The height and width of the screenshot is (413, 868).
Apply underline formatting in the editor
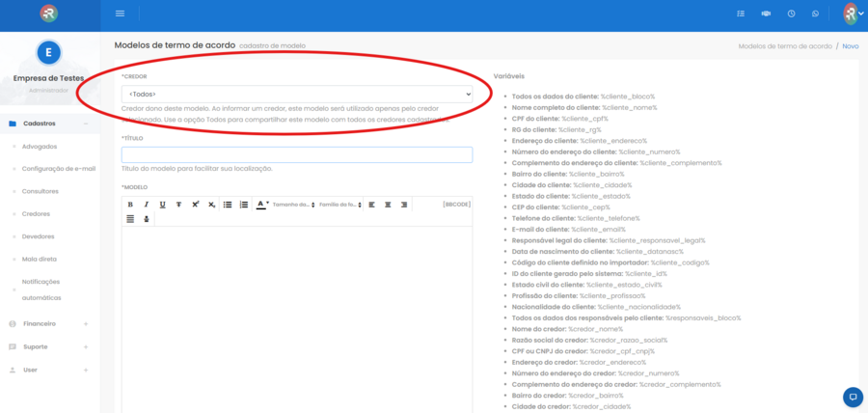[162, 205]
